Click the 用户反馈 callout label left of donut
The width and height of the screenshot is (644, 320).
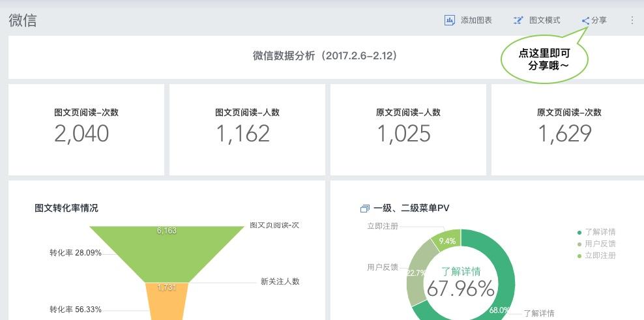(x=383, y=267)
